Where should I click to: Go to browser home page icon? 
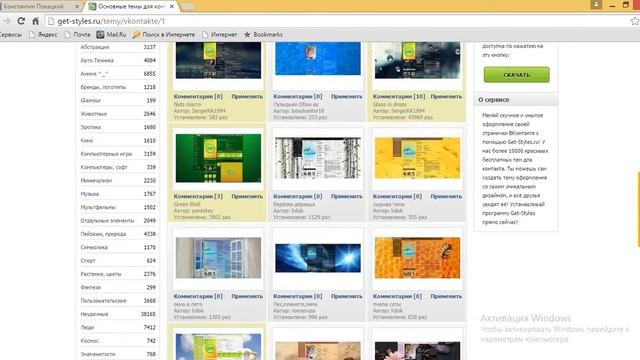click(x=36, y=21)
